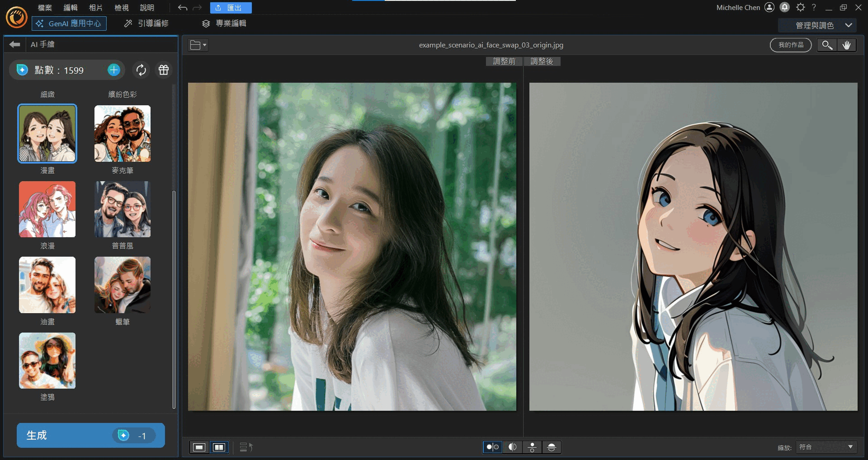Select the 油畫 style thumbnail
Screen dimensions: 868x460
pos(47,285)
